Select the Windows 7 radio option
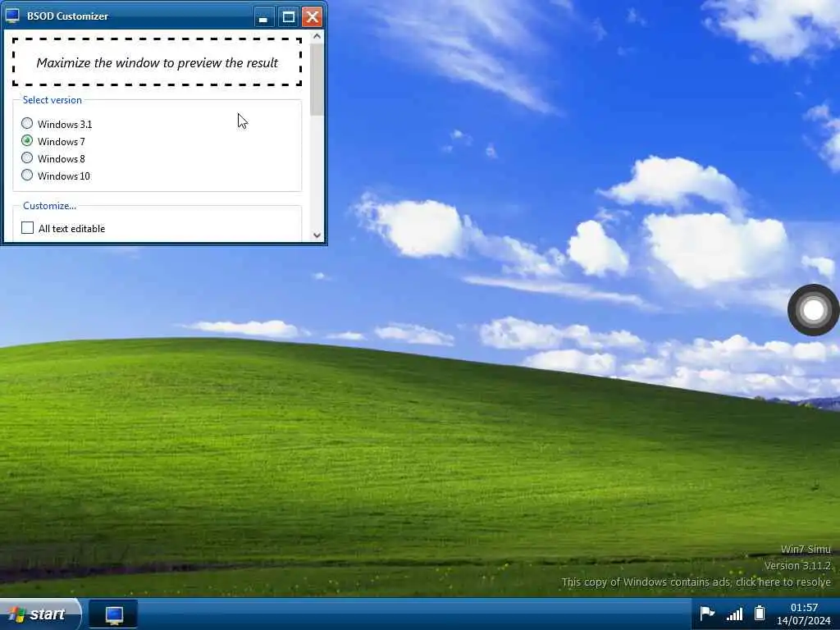Viewport: 840px width, 630px height. click(27, 141)
